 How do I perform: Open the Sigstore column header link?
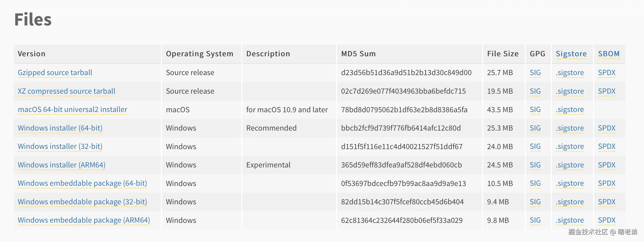tap(571, 54)
